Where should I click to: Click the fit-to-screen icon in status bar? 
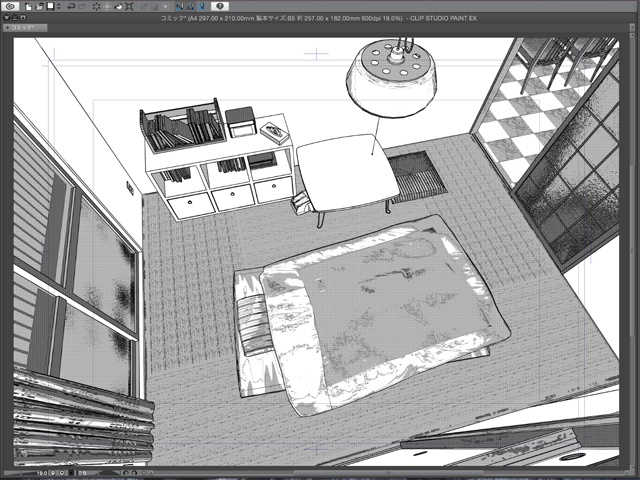[x=71, y=473]
